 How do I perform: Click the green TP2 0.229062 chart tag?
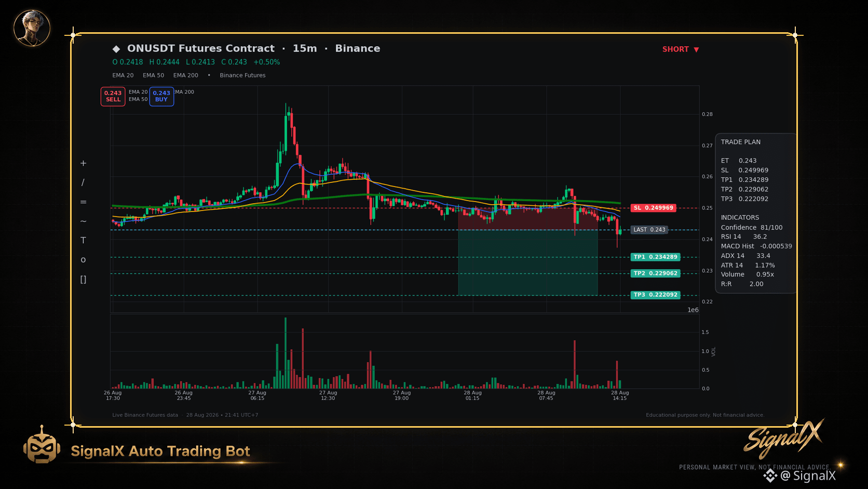(655, 273)
